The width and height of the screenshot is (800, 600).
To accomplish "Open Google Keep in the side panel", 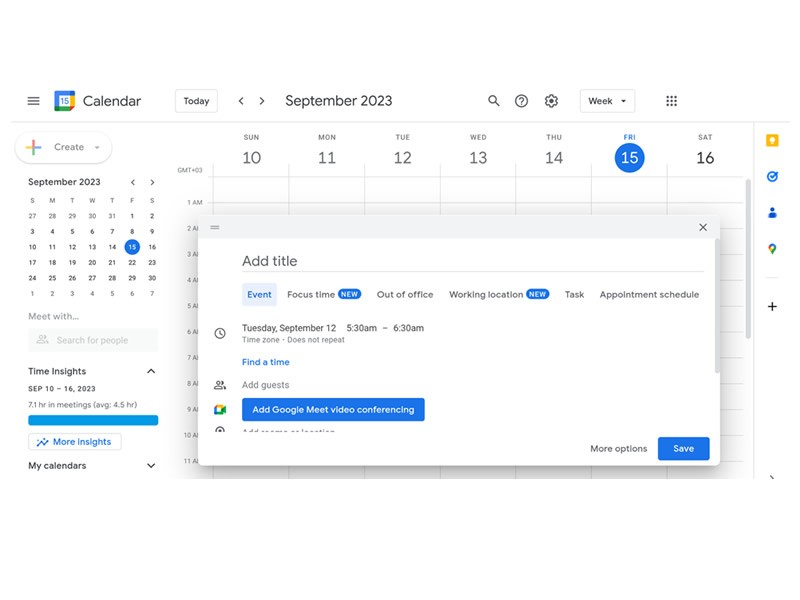I will (x=772, y=140).
